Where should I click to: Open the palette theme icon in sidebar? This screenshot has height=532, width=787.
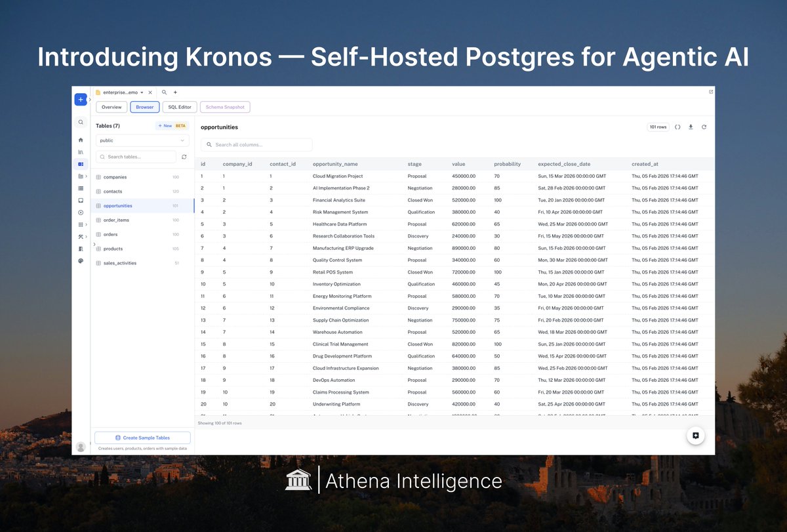click(81, 260)
